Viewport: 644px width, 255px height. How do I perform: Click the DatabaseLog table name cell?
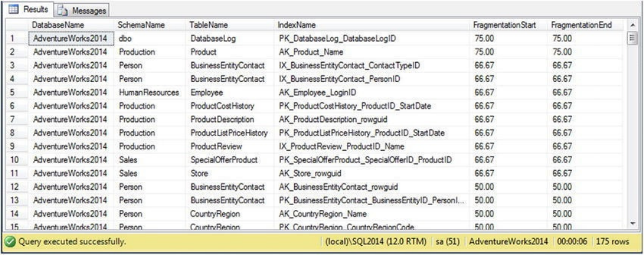[230, 39]
